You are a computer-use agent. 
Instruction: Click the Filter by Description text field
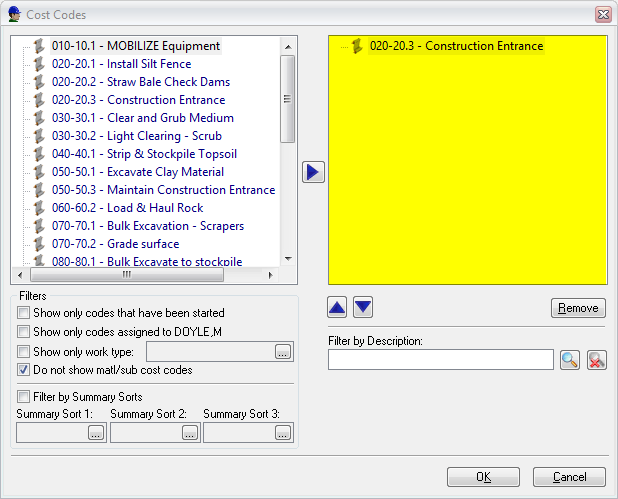coord(441,359)
